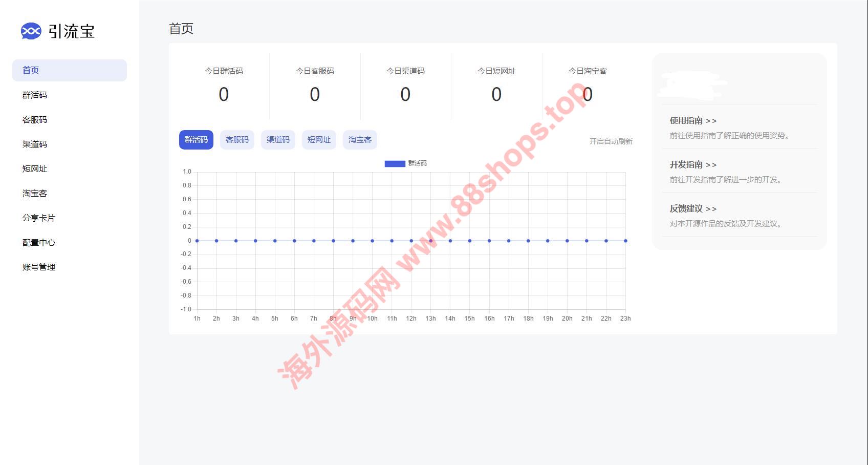The width and height of the screenshot is (868, 465).
Task: Toggle 群活码 legend color swatch
Action: pyautogui.click(x=395, y=163)
